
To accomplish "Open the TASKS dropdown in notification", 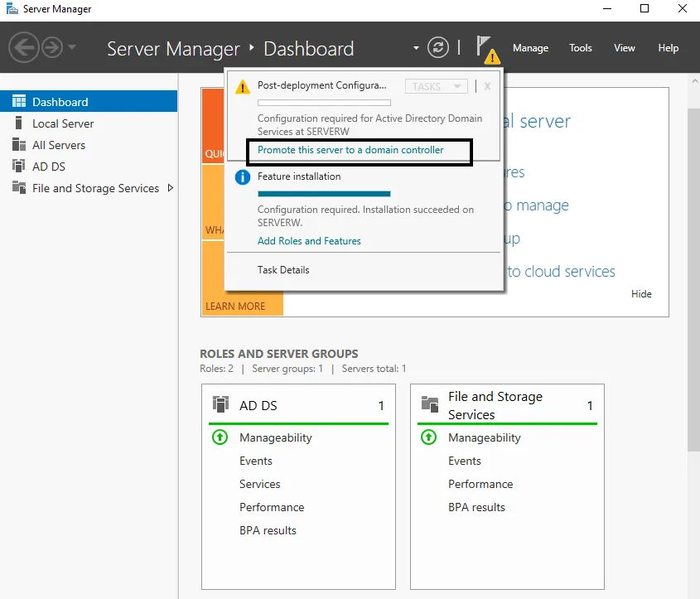I will click(437, 86).
